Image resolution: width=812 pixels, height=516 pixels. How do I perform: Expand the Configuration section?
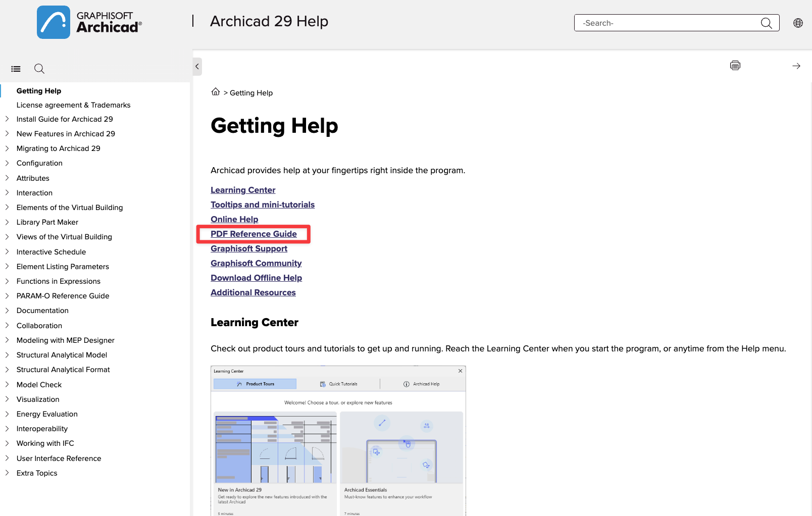pos(7,163)
